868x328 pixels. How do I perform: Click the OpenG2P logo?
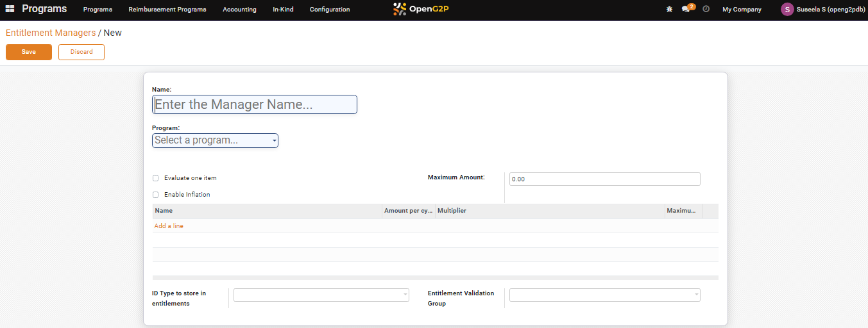pos(421,9)
